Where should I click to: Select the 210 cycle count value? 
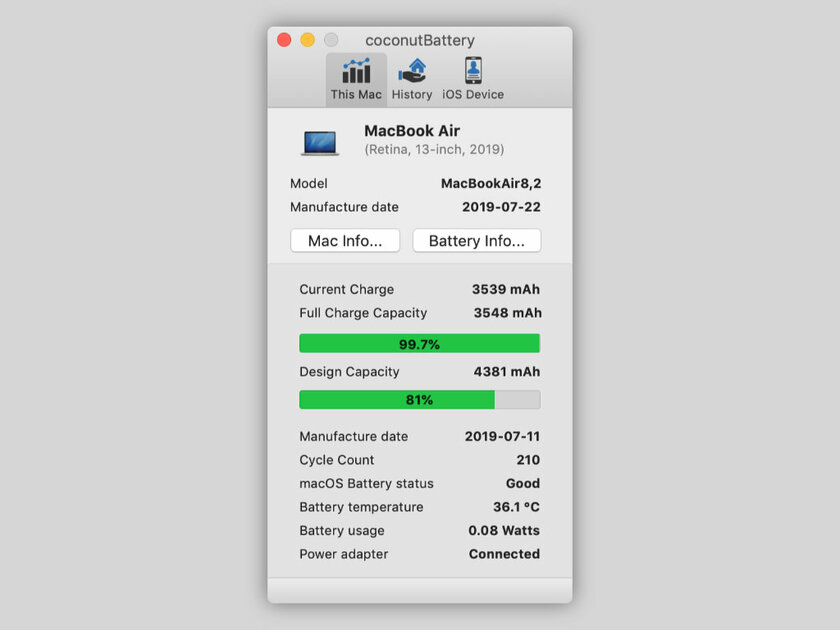point(528,460)
